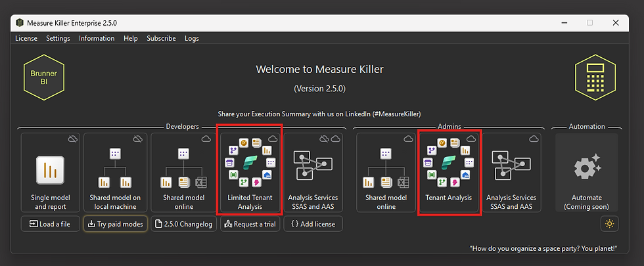Click cloud icon on Admins Shared model online

[409, 139]
